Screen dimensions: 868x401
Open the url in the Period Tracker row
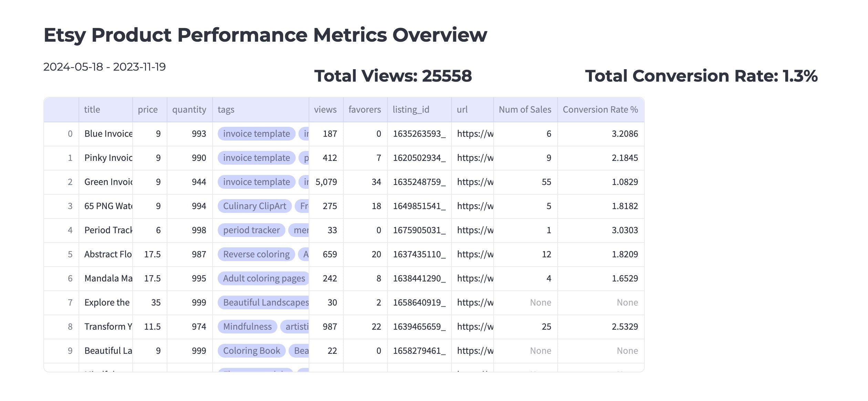point(473,230)
